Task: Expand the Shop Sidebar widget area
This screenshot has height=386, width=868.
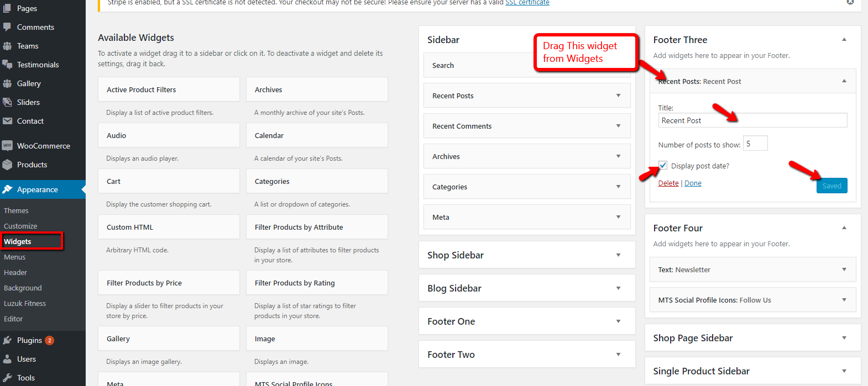Action: tap(618, 255)
